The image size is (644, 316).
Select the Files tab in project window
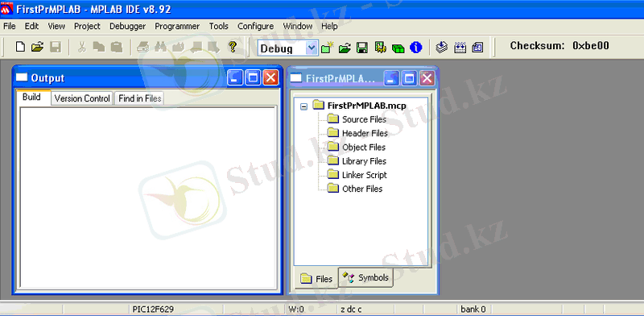(316, 279)
